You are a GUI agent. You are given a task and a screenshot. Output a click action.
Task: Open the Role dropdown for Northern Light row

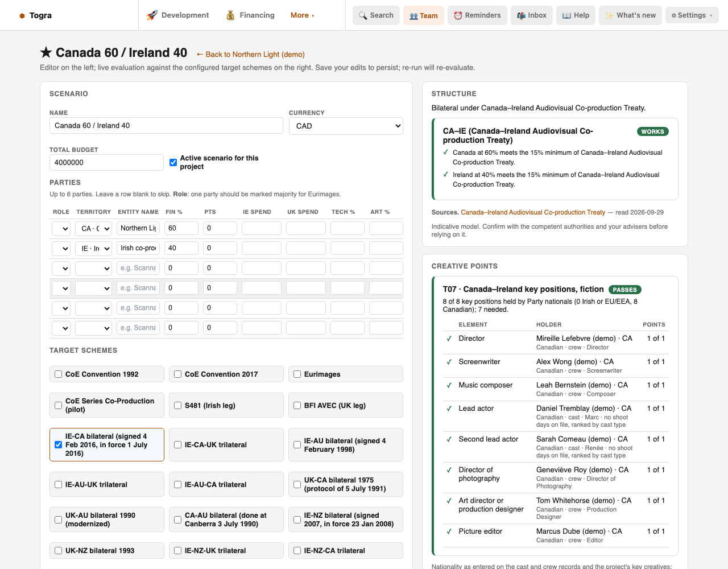click(x=61, y=228)
